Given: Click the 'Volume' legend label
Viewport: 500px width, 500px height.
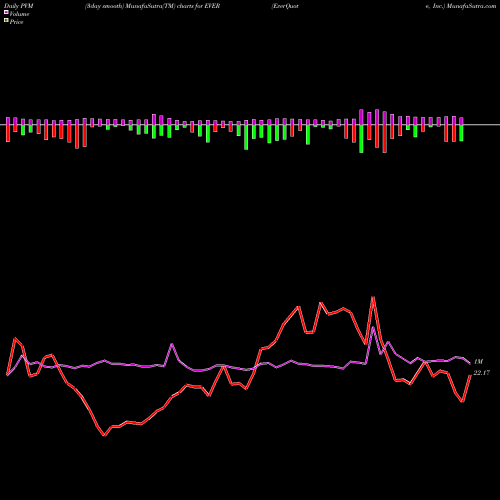Looking at the screenshot, I should point(19,14).
